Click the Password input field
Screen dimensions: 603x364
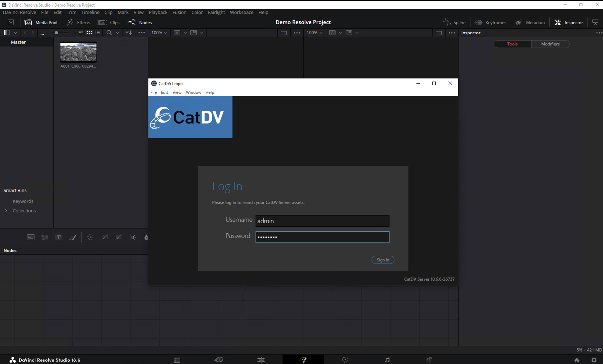[x=322, y=237]
